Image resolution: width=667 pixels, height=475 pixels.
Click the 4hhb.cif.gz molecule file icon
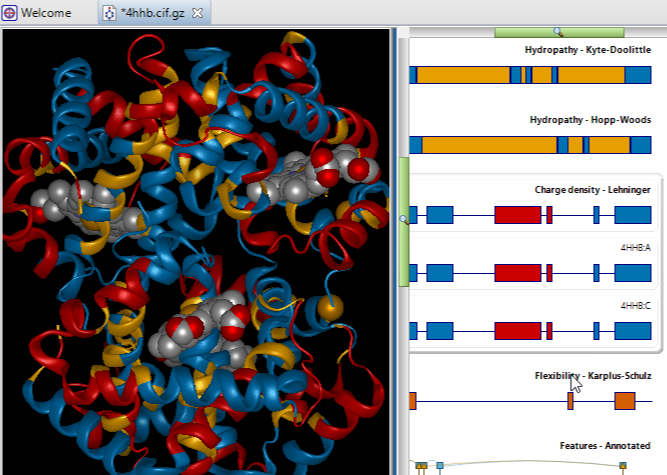109,13
